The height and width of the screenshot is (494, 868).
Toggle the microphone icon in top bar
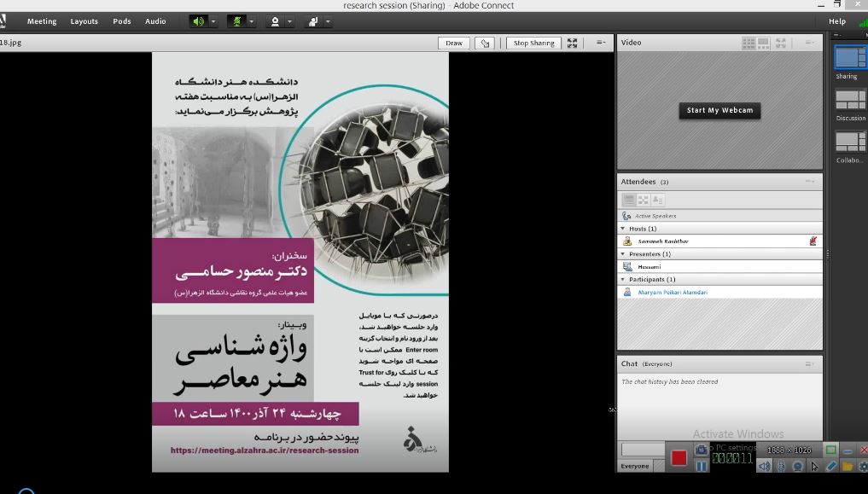click(x=236, y=21)
